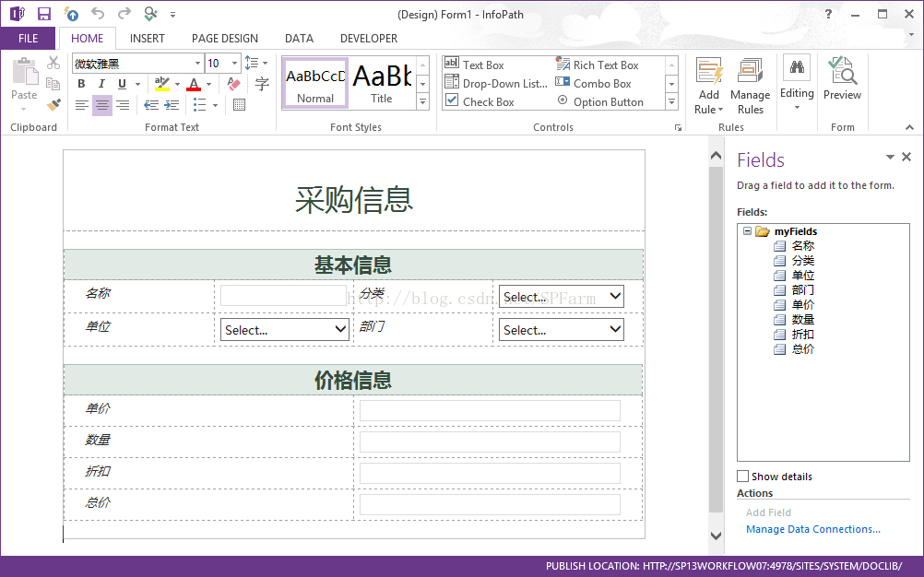Click the 名称 text box field
924x577 pixels.
click(283, 296)
